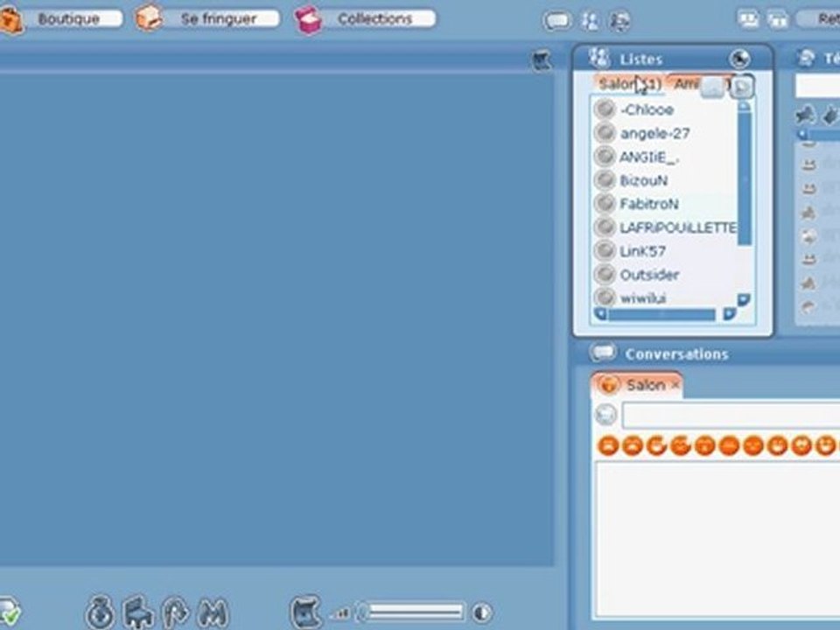The image size is (840, 630).
Task: Insert the fifth orange smiley
Action: (x=705, y=445)
